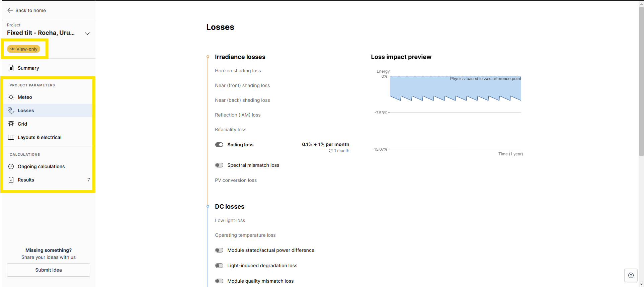Click the Time (1 year) axis label
This screenshot has height=287, width=644.
pyautogui.click(x=510, y=154)
